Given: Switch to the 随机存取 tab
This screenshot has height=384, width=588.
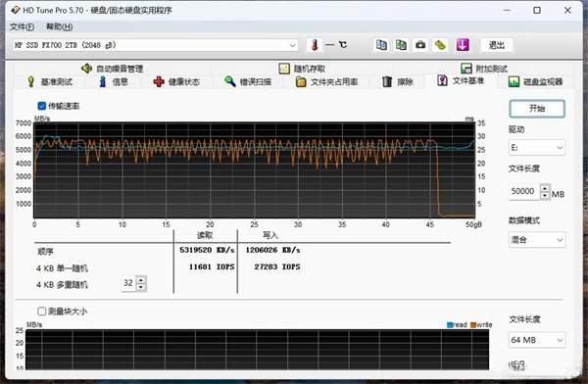Looking at the screenshot, I should pyautogui.click(x=302, y=69).
